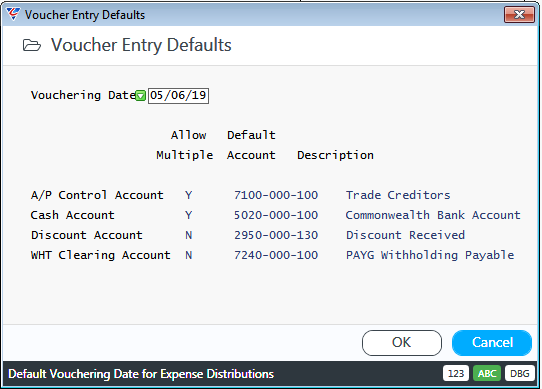The image size is (542, 389).
Task: Click the open folder icon beside heading
Action: point(32,45)
